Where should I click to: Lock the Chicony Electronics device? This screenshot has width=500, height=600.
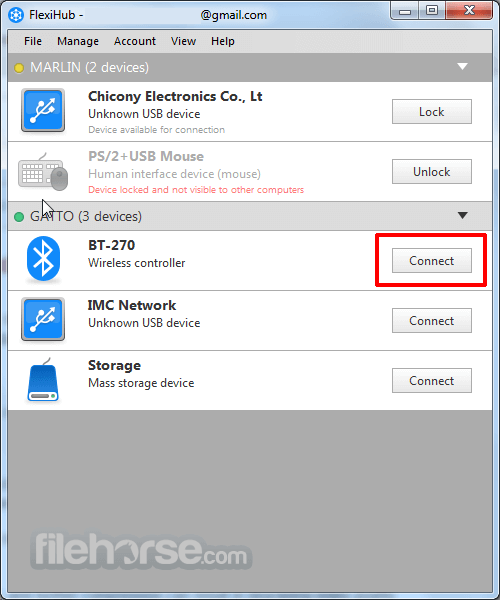(x=432, y=112)
